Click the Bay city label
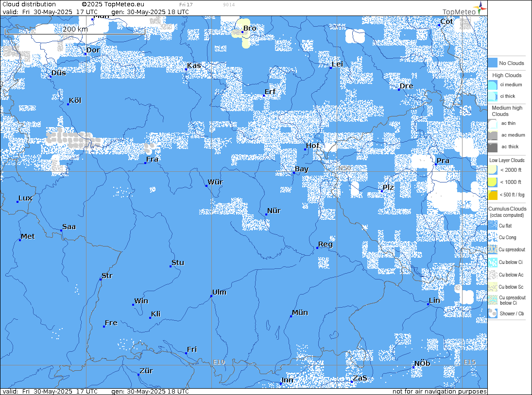This screenshot has height=395, width=532. pyautogui.click(x=302, y=169)
